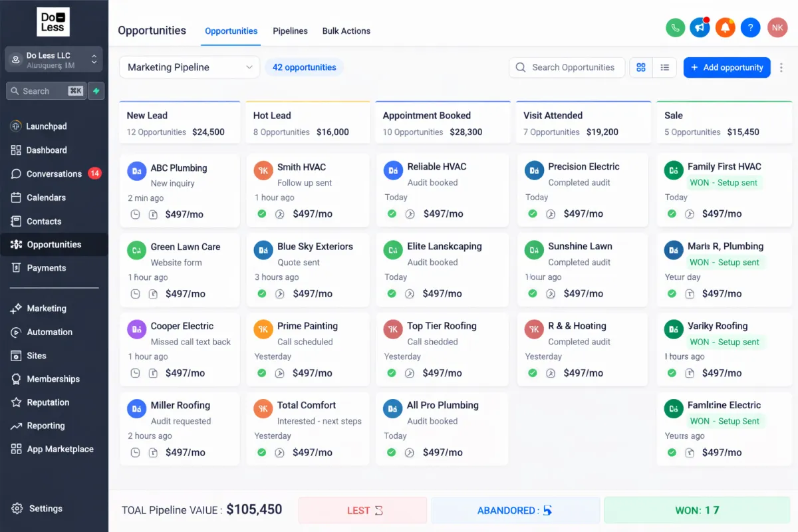Switch to list view layout
This screenshot has height=532, width=798.
(664, 67)
